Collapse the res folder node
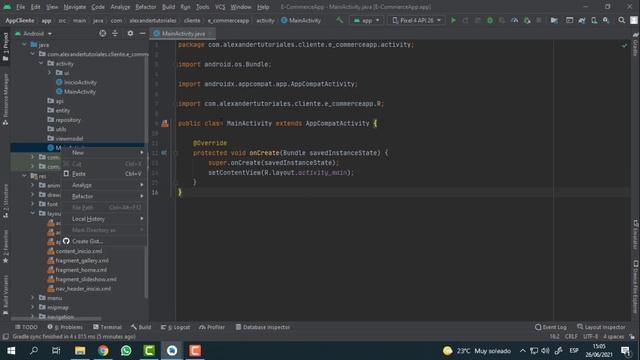640x360 pixels. 24,176
